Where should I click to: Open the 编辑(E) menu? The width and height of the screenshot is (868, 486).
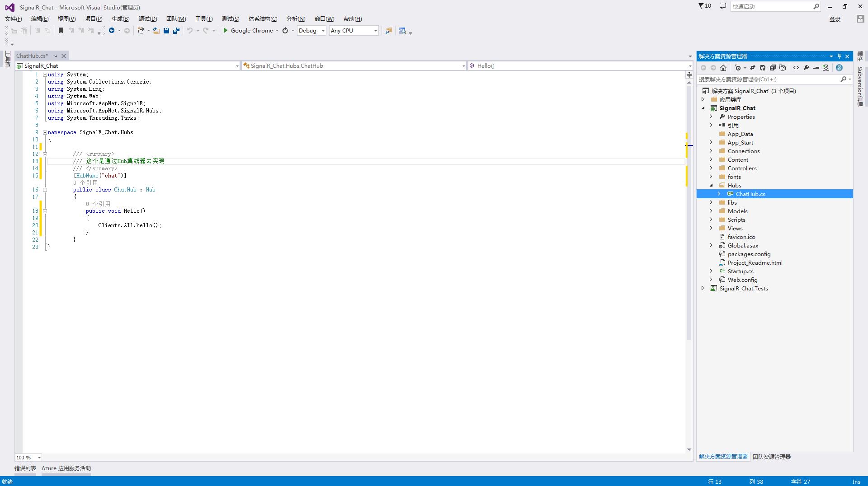point(40,19)
